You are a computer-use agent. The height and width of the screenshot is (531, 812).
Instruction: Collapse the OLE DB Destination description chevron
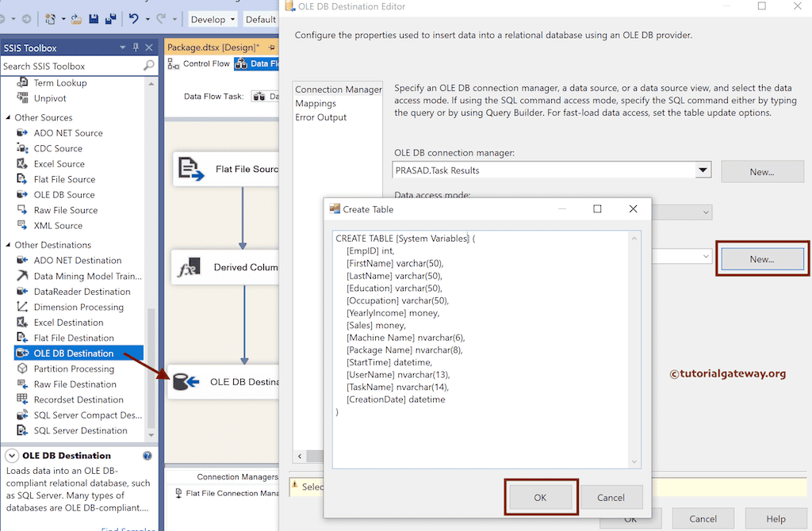point(11,456)
